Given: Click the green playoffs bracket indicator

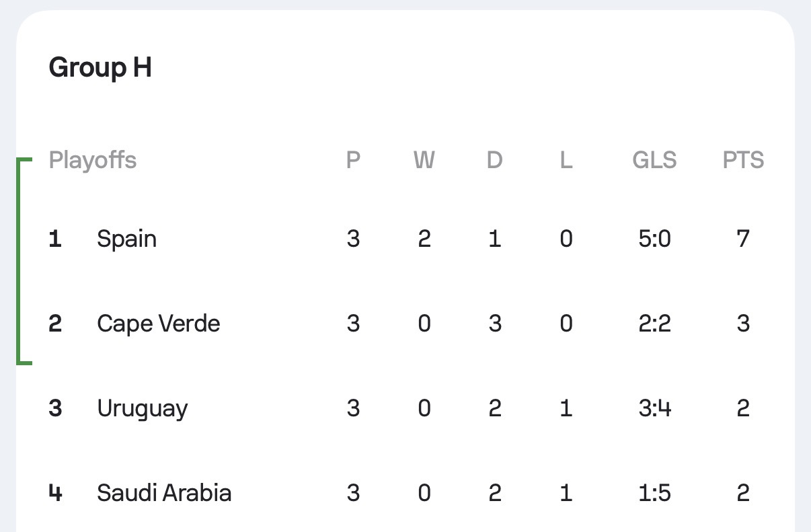Looking at the screenshot, I should [24, 261].
